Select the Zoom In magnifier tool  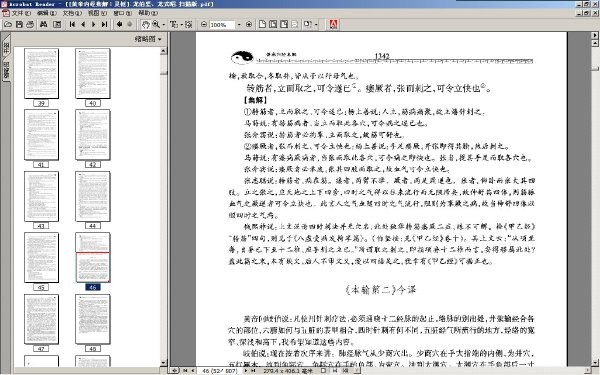pyautogui.click(x=156, y=24)
